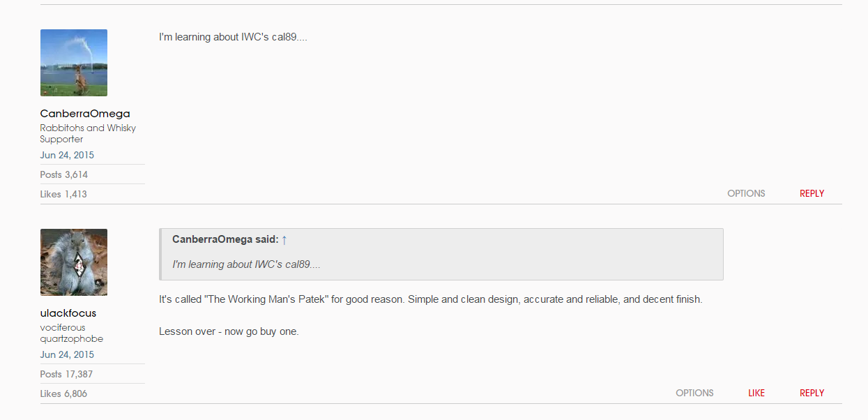Click the "Rabbitohs and Whisky Supporter" user title
This screenshot has width=868, height=420.
click(88, 133)
